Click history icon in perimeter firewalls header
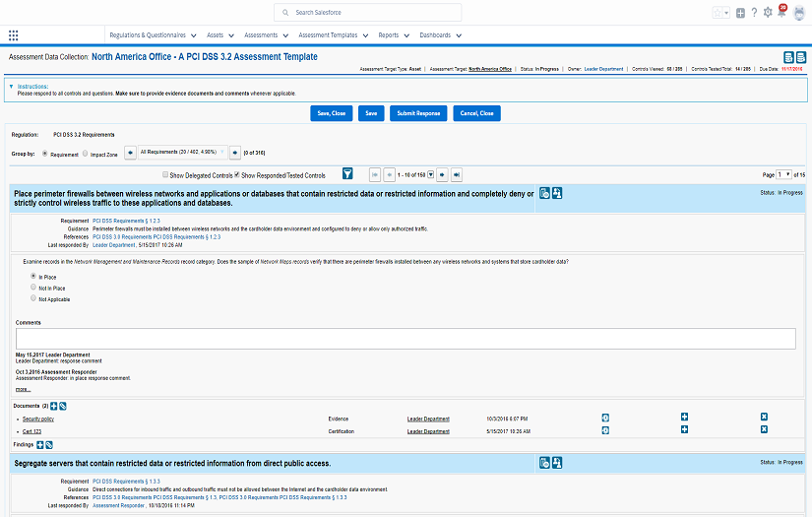Screen dimensions: 812x517 coord(544,193)
